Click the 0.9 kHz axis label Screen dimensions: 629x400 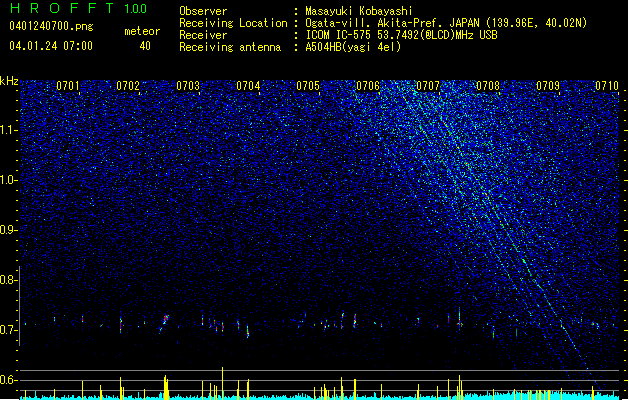coord(9,230)
